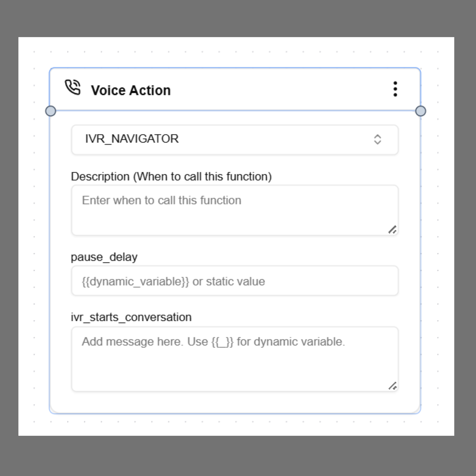Focus the ivr_starts_conversation message textarea
This screenshot has width=476, height=476.
[235, 359]
